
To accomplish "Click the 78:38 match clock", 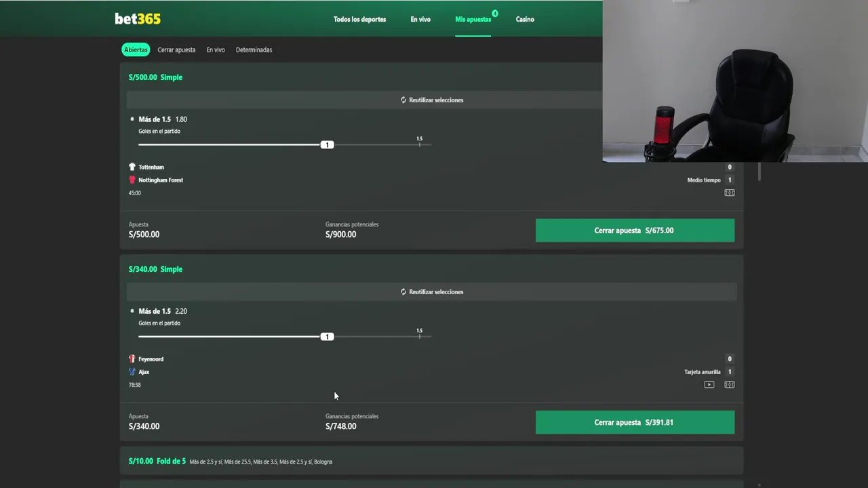I will (x=135, y=385).
